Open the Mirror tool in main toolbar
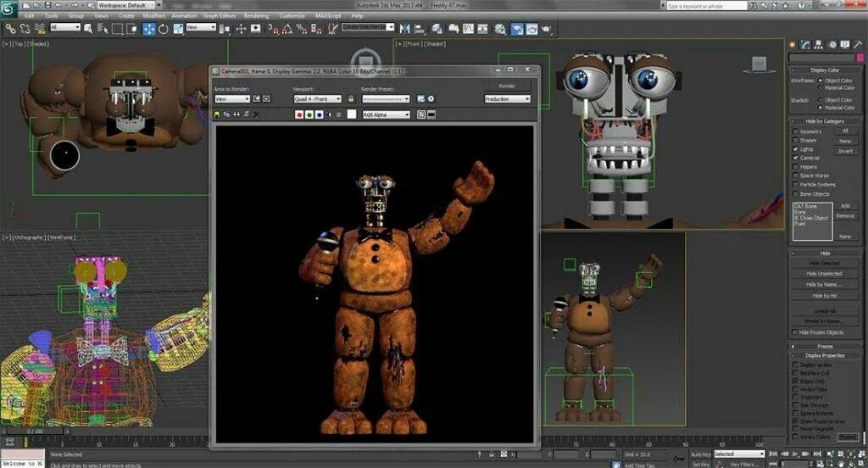This screenshot has height=468, width=868. pos(404,29)
